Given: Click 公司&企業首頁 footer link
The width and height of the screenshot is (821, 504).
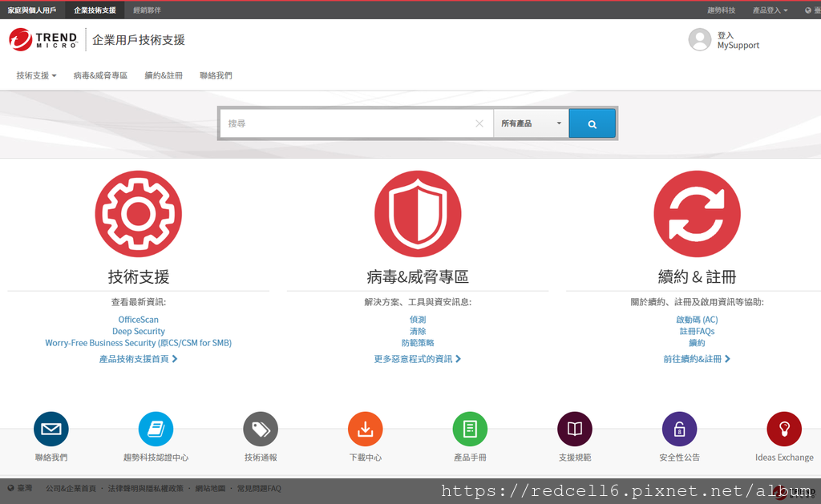Looking at the screenshot, I should coord(71,488).
